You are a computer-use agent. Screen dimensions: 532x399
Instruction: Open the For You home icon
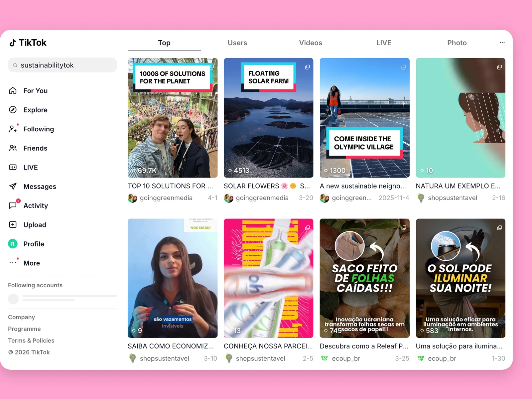pyautogui.click(x=13, y=90)
